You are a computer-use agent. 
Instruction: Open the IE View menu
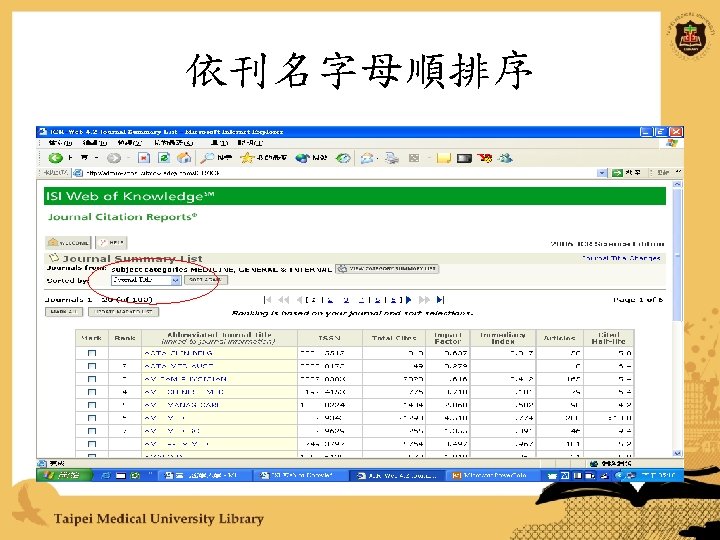(130, 143)
